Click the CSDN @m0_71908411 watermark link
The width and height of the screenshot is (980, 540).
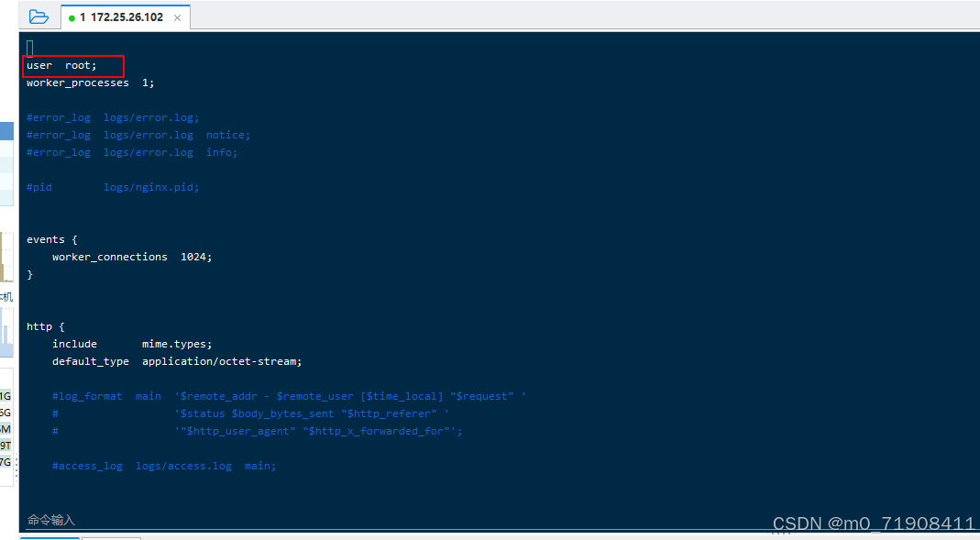pos(873,523)
